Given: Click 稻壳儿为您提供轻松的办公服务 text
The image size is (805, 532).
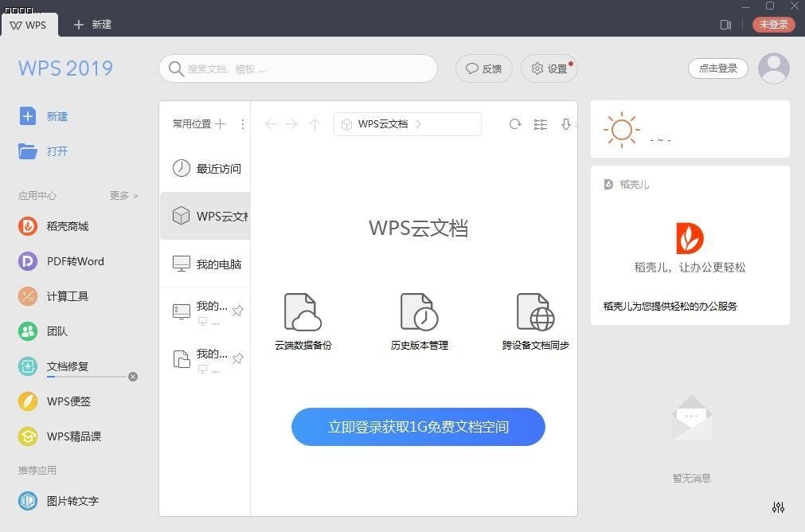Looking at the screenshot, I should point(670,306).
